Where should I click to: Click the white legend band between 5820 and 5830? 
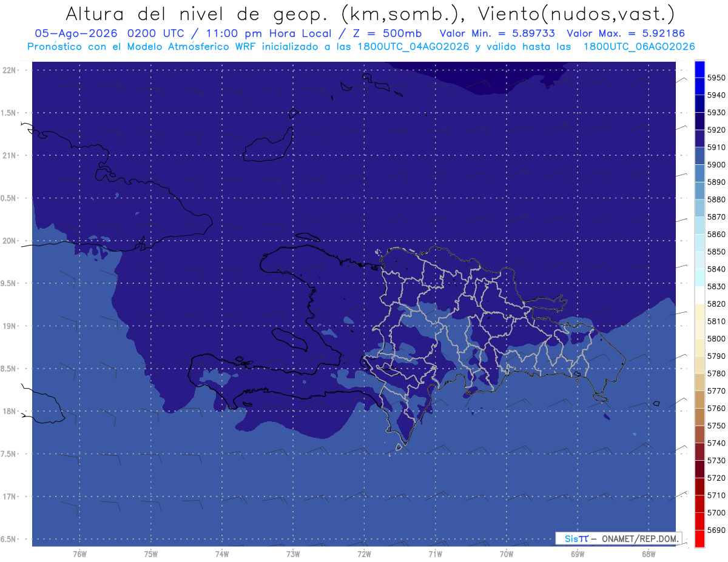pyautogui.click(x=699, y=295)
